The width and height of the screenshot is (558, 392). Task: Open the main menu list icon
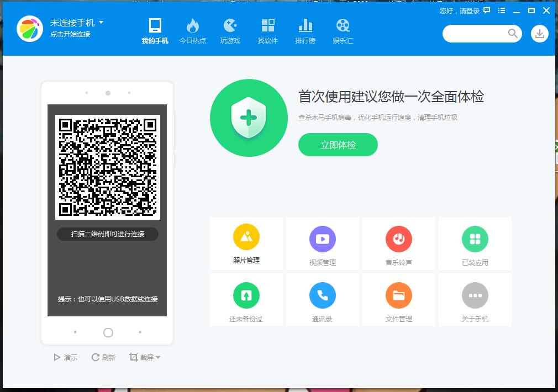(x=502, y=10)
